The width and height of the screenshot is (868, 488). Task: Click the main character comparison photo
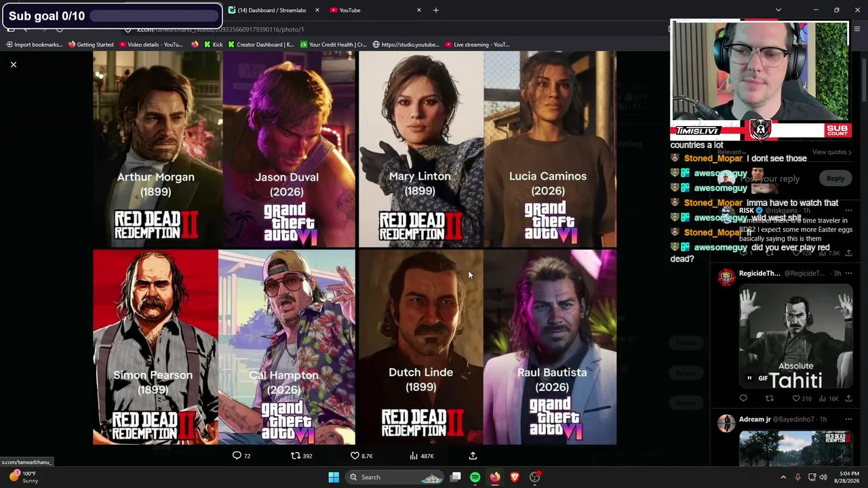point(355,248)
